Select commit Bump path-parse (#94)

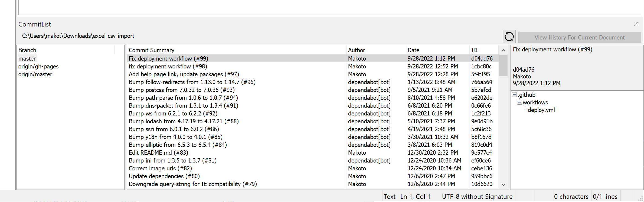click(313, 98)
